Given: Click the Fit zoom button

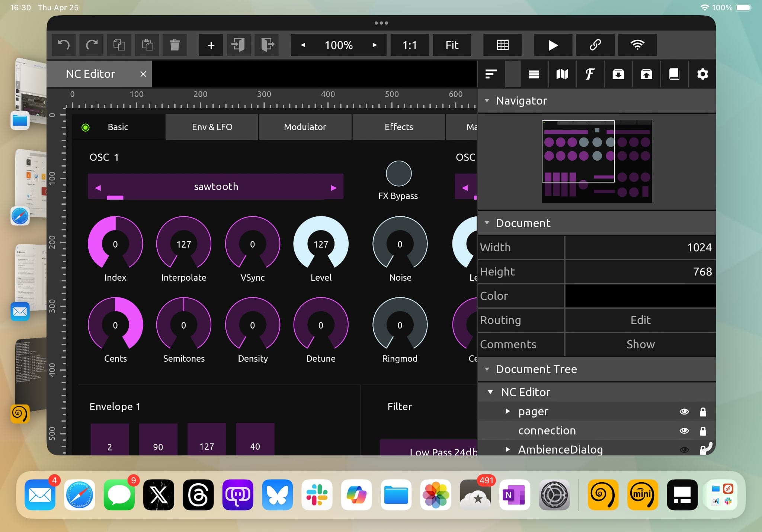Looking at the screenshot, I should pos(452,45).
